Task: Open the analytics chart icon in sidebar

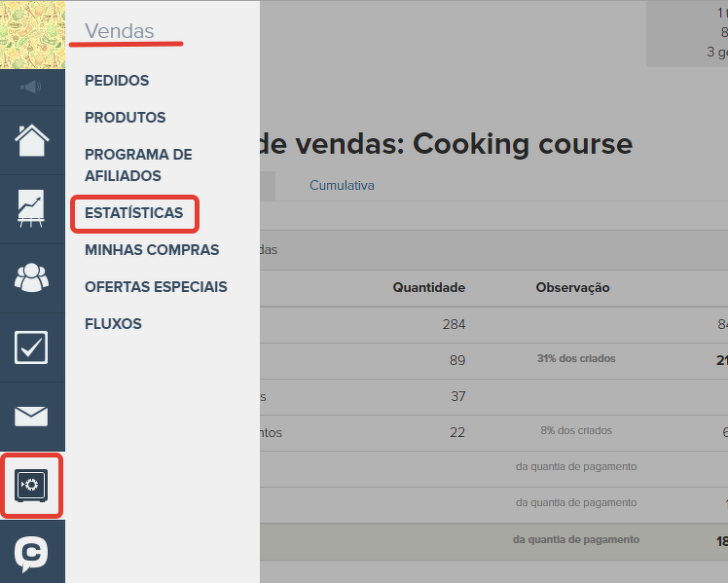Action: pos(32,209)
